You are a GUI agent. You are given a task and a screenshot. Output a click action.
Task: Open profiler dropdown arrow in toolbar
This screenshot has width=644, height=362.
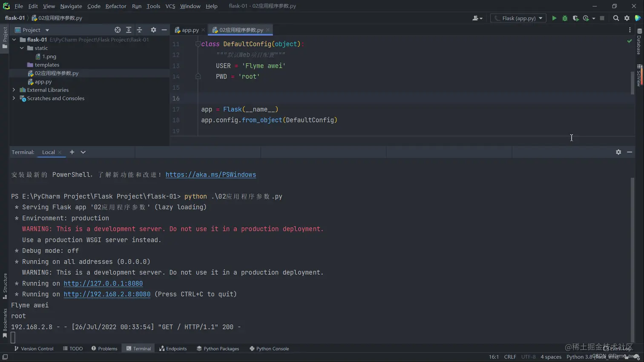point(593,19)
